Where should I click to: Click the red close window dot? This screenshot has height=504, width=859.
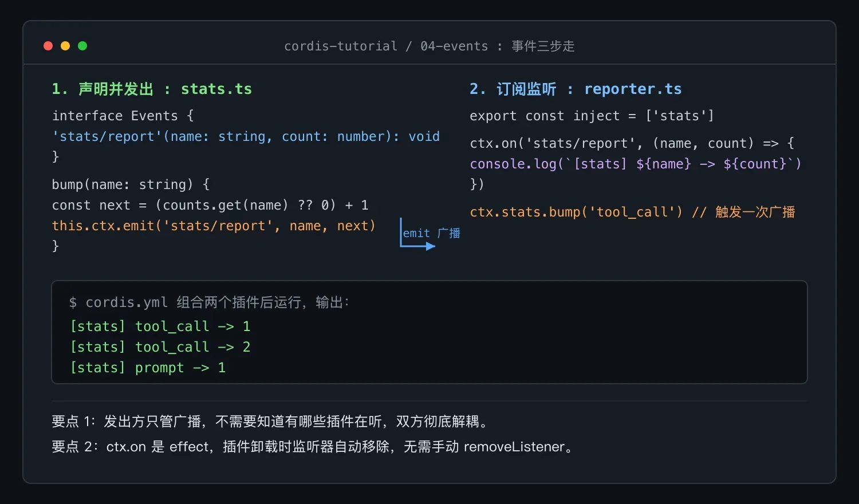(x=48, y=46)
